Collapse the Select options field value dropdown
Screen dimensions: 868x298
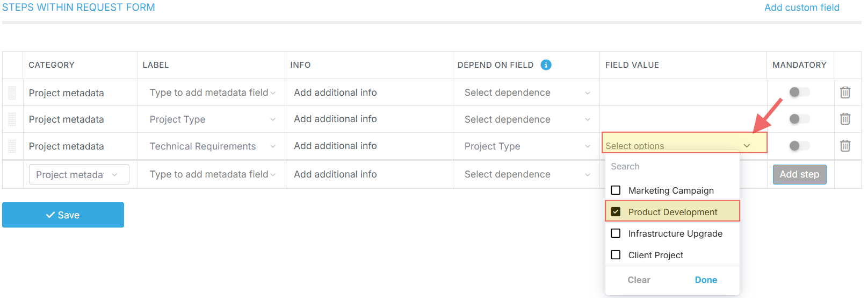coord(747,146)
